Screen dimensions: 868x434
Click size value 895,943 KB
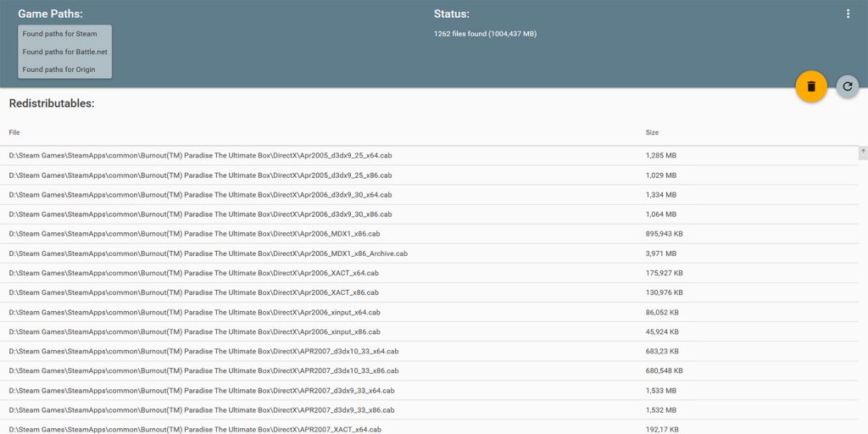click(665, 234)
